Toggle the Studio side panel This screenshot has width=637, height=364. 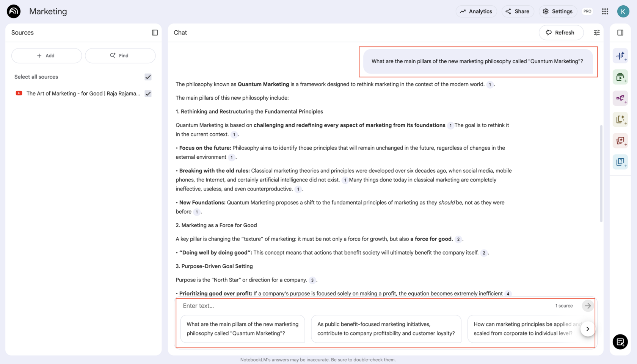click(620, 33)
